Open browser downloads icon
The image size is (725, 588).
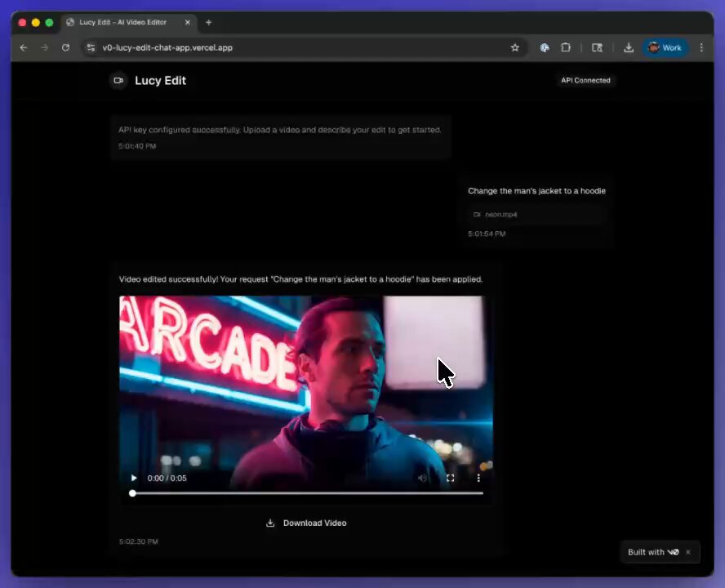coord(629,47)
